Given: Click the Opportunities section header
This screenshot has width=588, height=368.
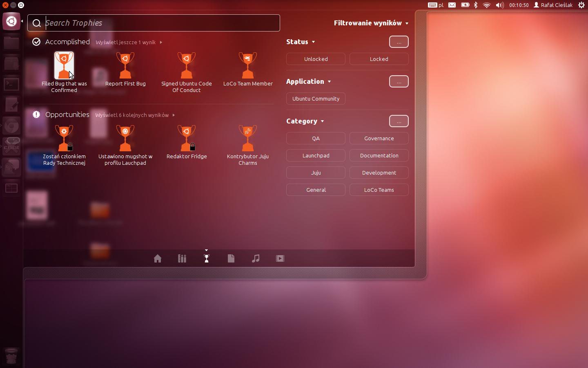Looking at the screenshot, I should click(67, 114).
